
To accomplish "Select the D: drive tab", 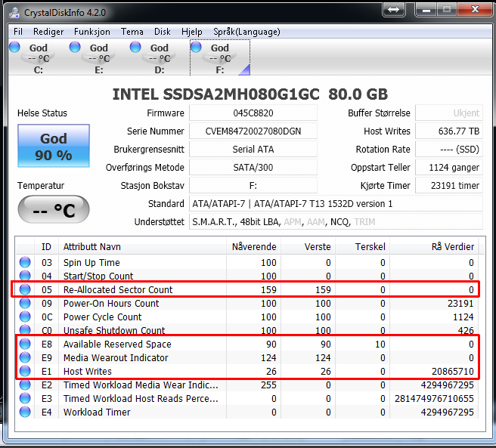I will tap(159, 58).
